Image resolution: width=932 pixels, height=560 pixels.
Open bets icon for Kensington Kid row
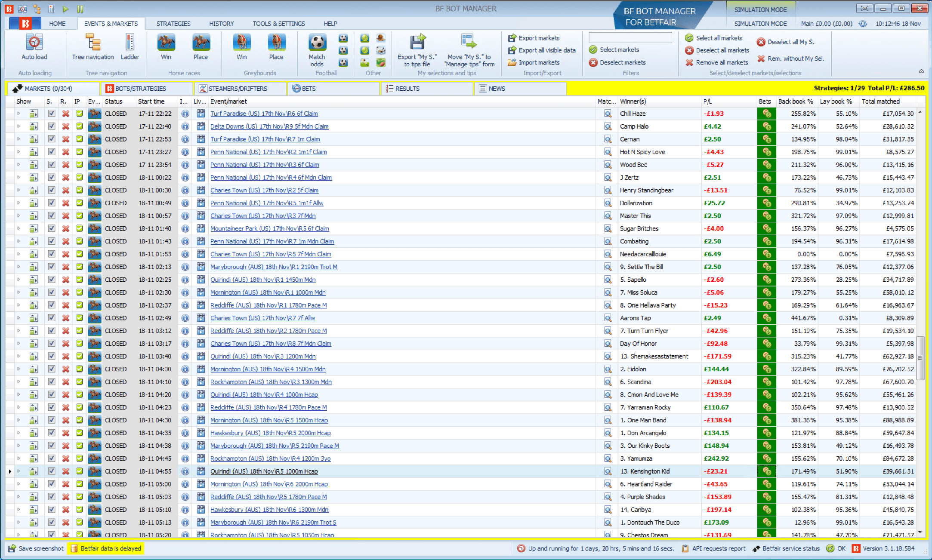click(x=766, y=471)
